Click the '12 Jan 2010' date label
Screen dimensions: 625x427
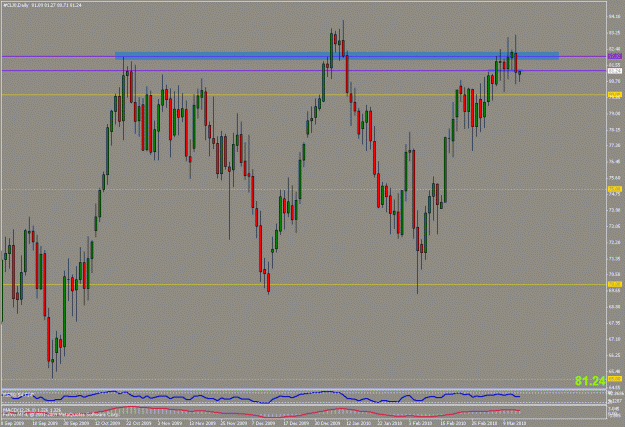pyautogui.click(x=358, y=423)
